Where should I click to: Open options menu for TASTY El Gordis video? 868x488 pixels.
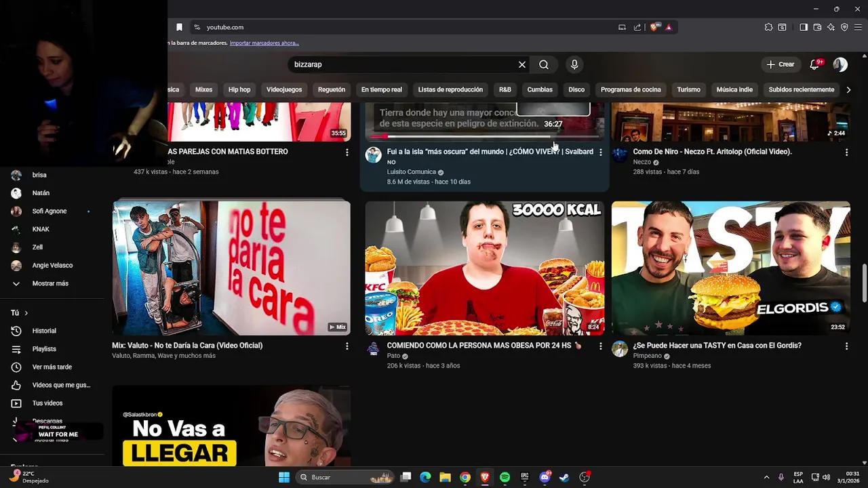[846, 346]
